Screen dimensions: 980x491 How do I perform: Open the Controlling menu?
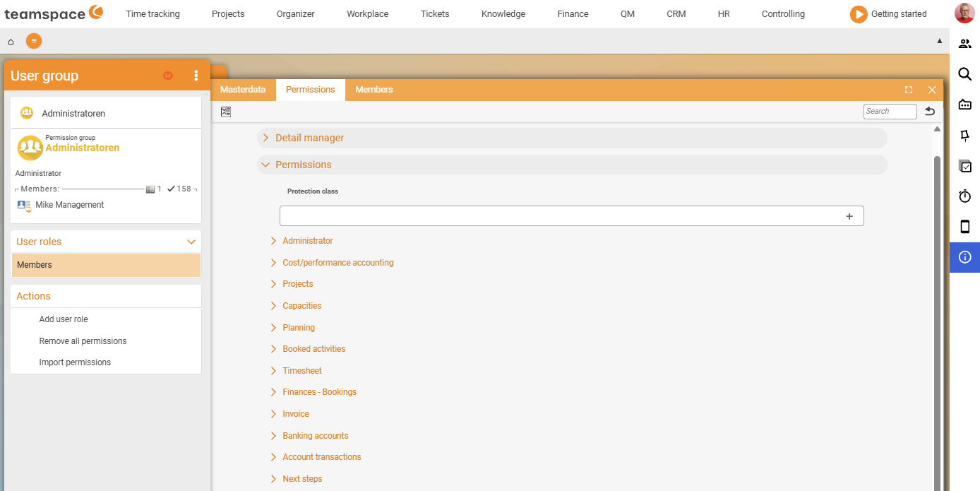coord(783,14)
